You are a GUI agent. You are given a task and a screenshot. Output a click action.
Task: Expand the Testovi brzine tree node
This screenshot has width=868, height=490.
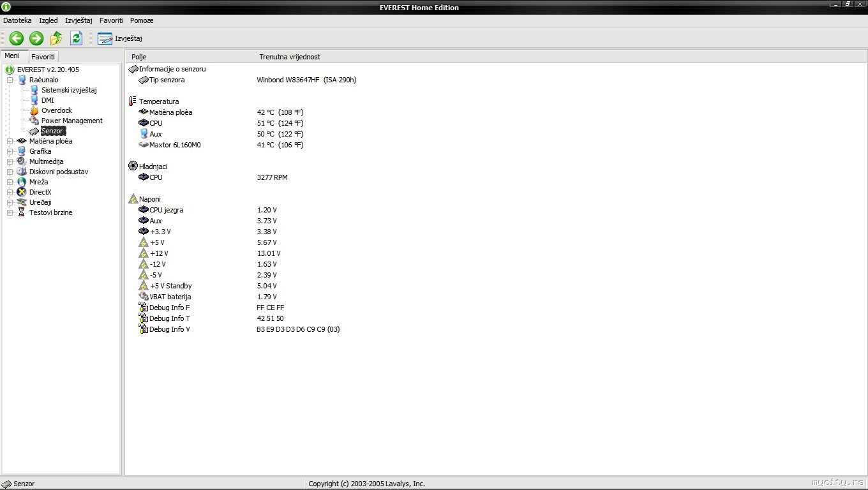click(x=10, y=212)
